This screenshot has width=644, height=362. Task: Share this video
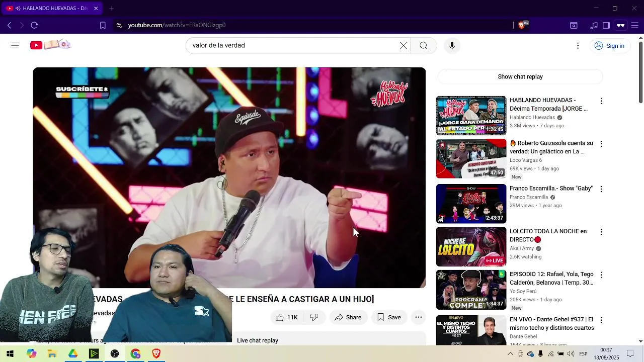348,317
